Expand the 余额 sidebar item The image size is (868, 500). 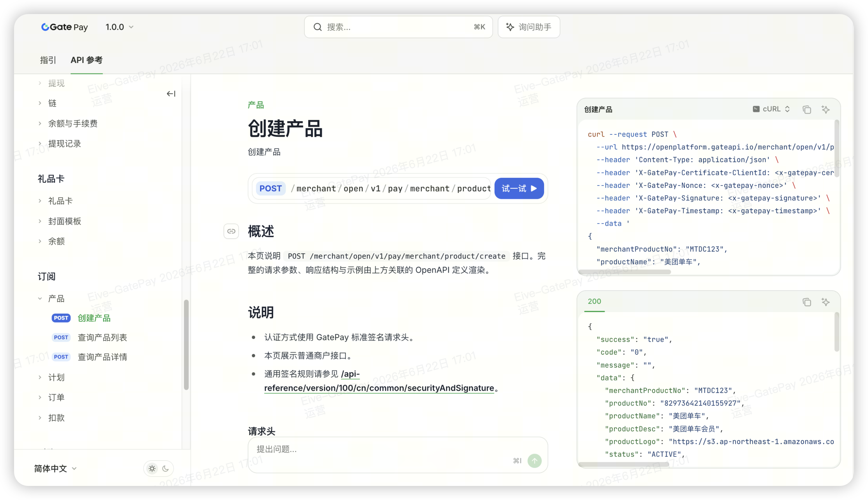click(x=56, y=241)
